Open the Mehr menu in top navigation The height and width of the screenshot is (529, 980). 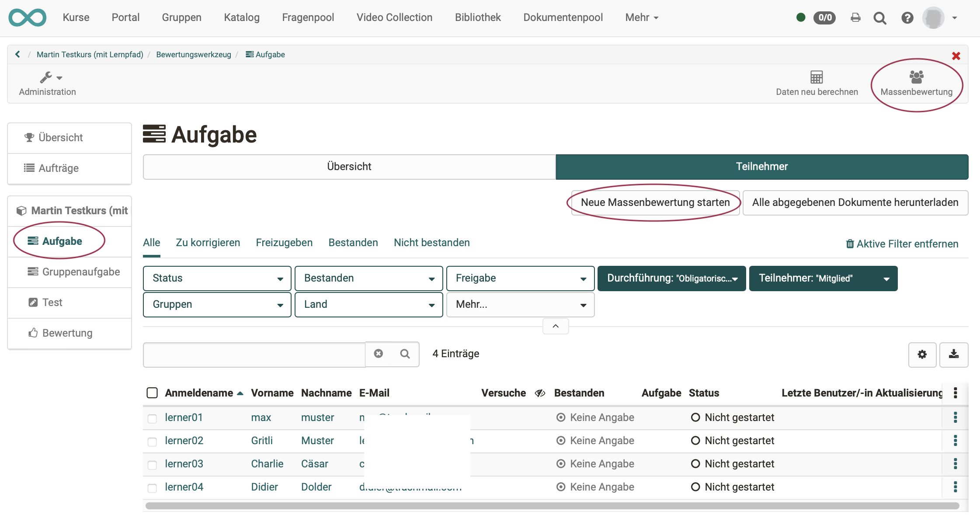tap(642, 17)
